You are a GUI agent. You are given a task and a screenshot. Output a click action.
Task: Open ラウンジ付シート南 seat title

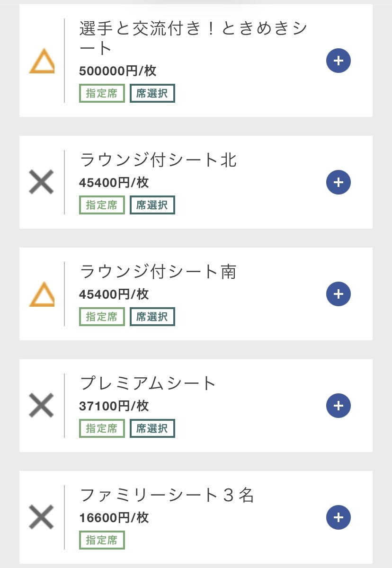click(x=158, y=272)
